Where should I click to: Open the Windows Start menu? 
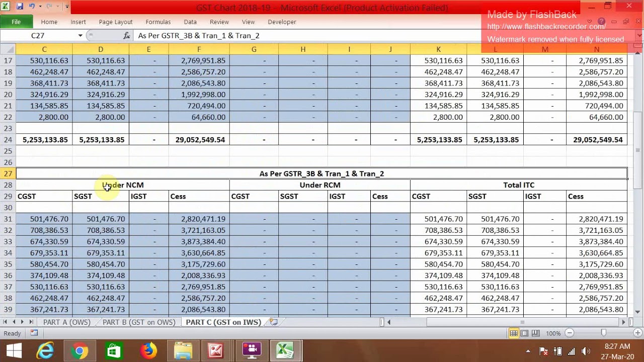coord(14,350)
